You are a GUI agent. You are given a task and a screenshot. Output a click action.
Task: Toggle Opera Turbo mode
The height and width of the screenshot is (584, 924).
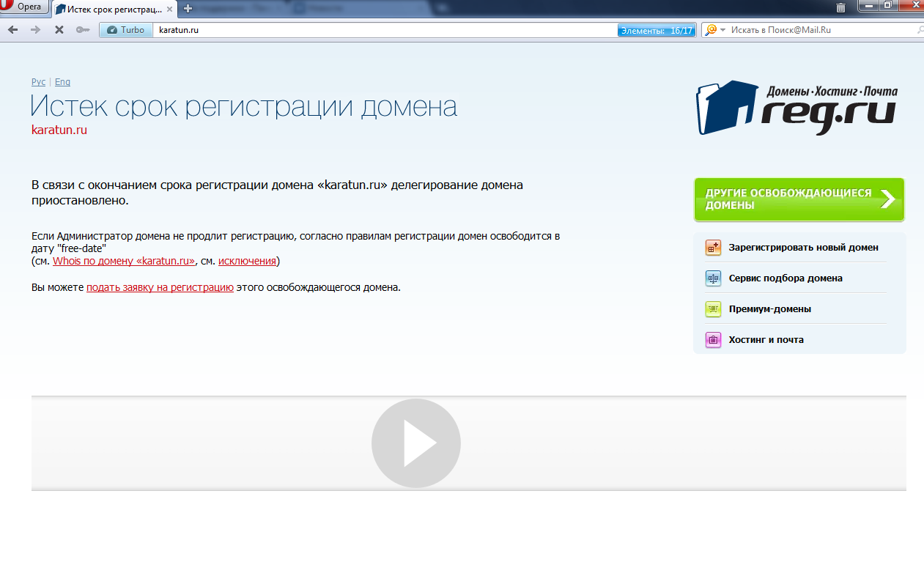pyautogui.click(x=126, y=30)
